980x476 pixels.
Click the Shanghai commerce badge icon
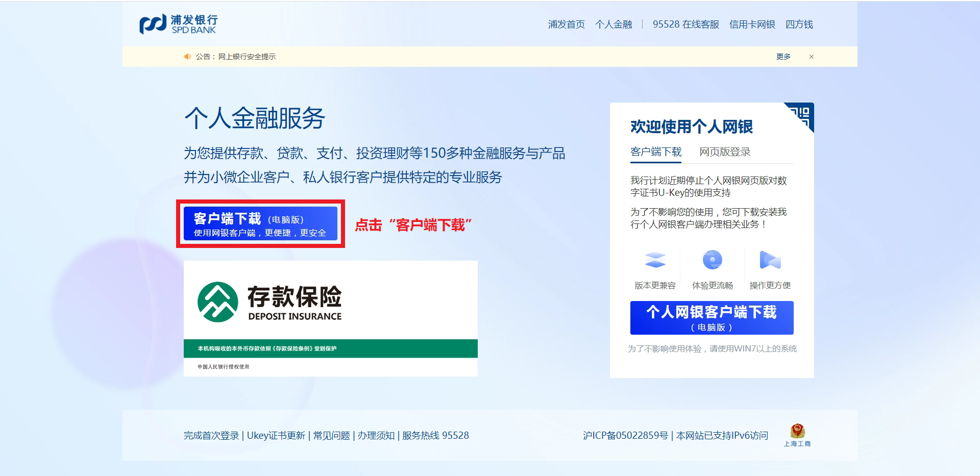click(x=797, y=435)
